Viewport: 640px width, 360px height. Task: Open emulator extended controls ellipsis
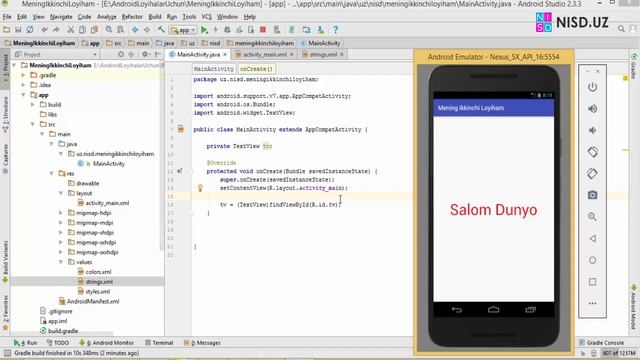tap(592, 303)
